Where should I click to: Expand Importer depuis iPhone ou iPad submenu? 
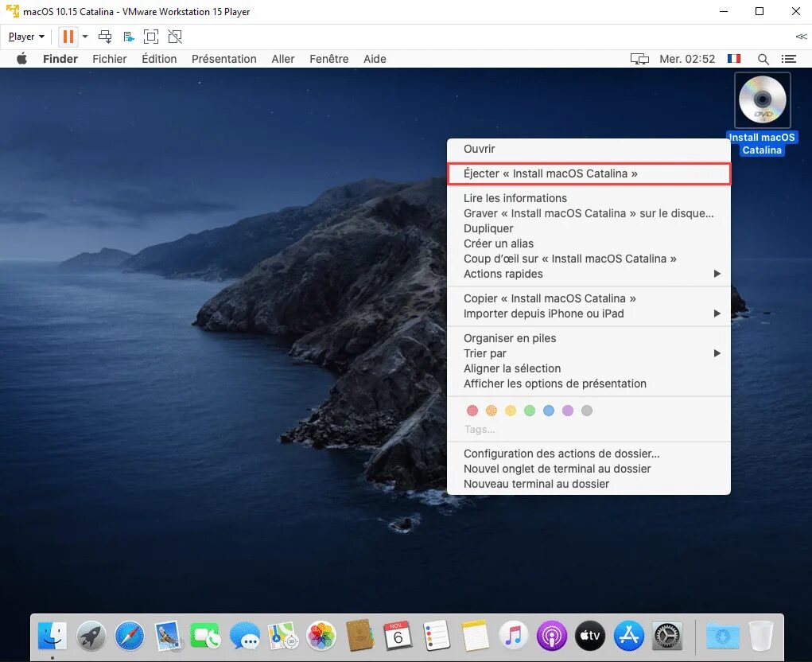coord(589,313)
